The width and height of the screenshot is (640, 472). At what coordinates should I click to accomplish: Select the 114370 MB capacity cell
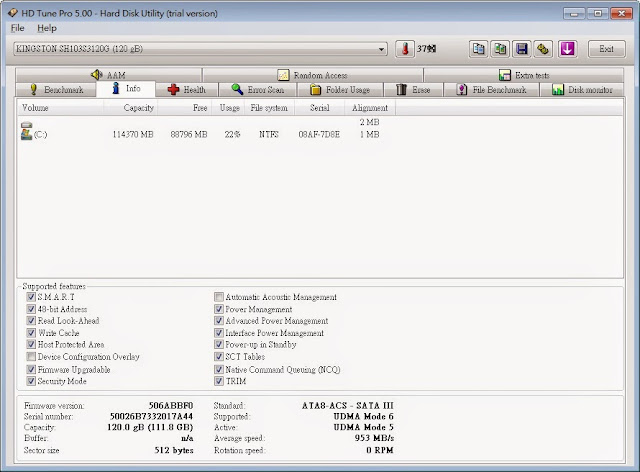click(133, 134)
